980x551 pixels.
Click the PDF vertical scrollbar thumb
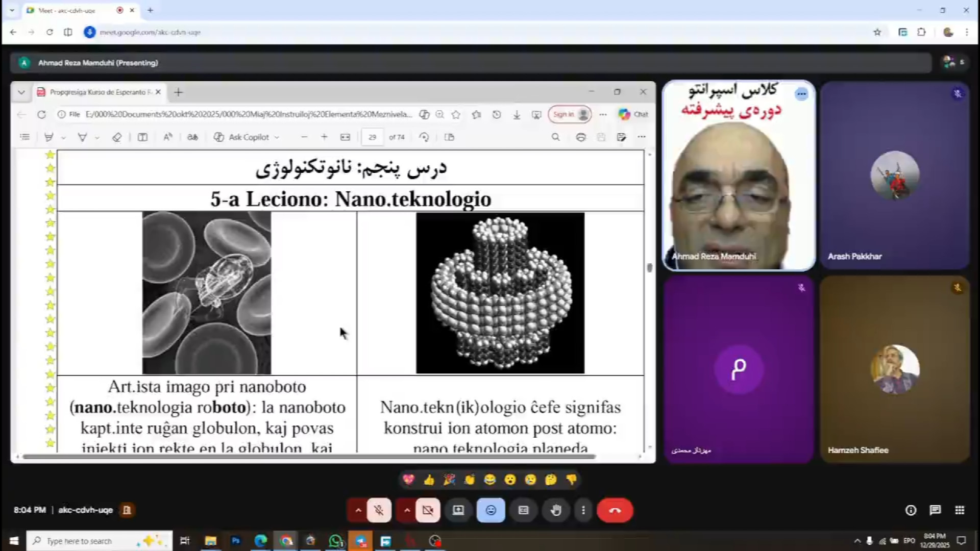(x=649, y=267)
